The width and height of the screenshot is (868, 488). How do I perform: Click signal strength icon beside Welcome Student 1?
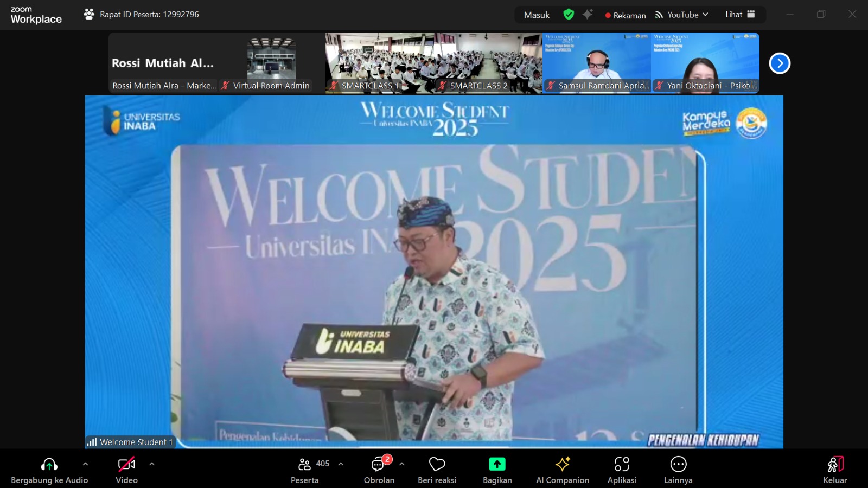pos(92,442)
